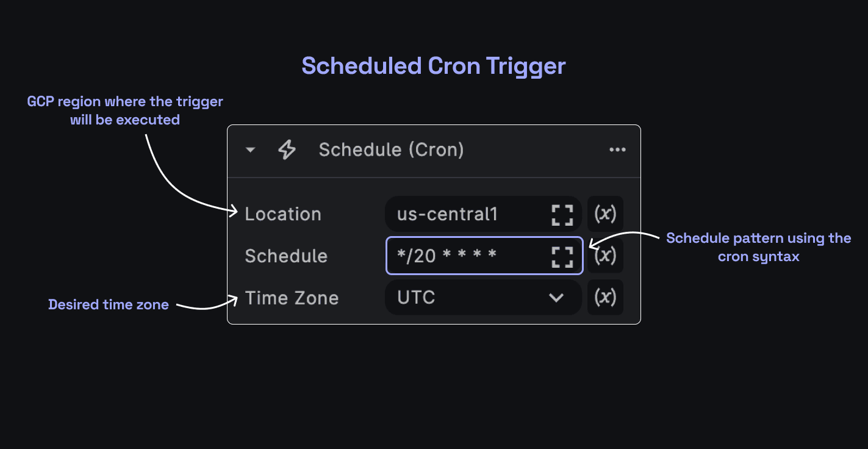Collapse the Schedule (Cron) panel triangle
This screenshot has height=449, width=868.
click(x=250, y=150)
